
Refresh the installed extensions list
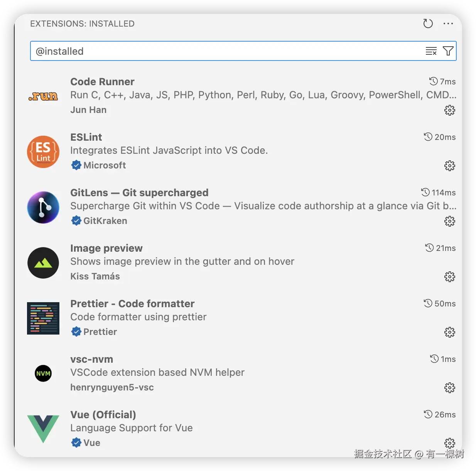pyautogui.click(x=428, y=24)
